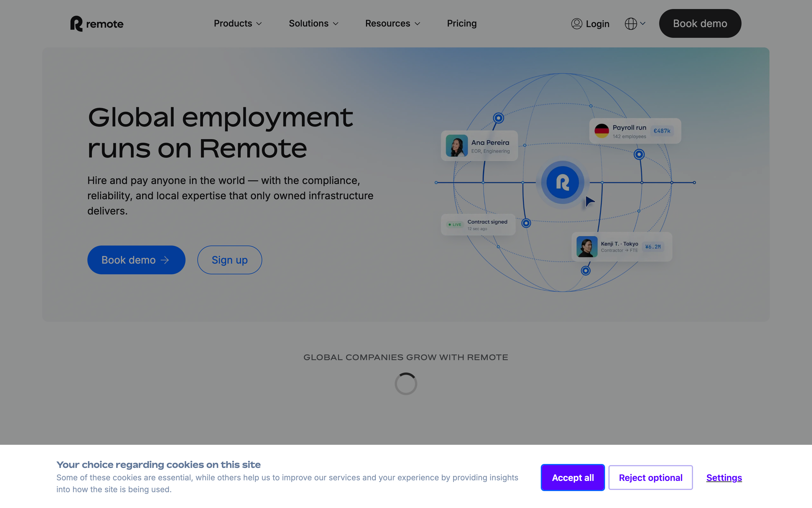Screen dimensions: 812x508
Task: Click the globe node above Ana Pereira card
Action: click(x=498, y=118)
